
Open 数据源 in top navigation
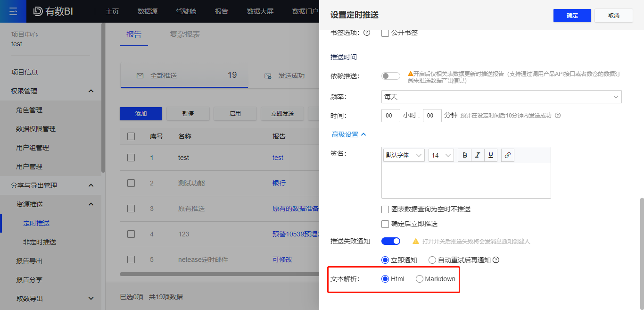pyautogui.click(x=148, y=11)
